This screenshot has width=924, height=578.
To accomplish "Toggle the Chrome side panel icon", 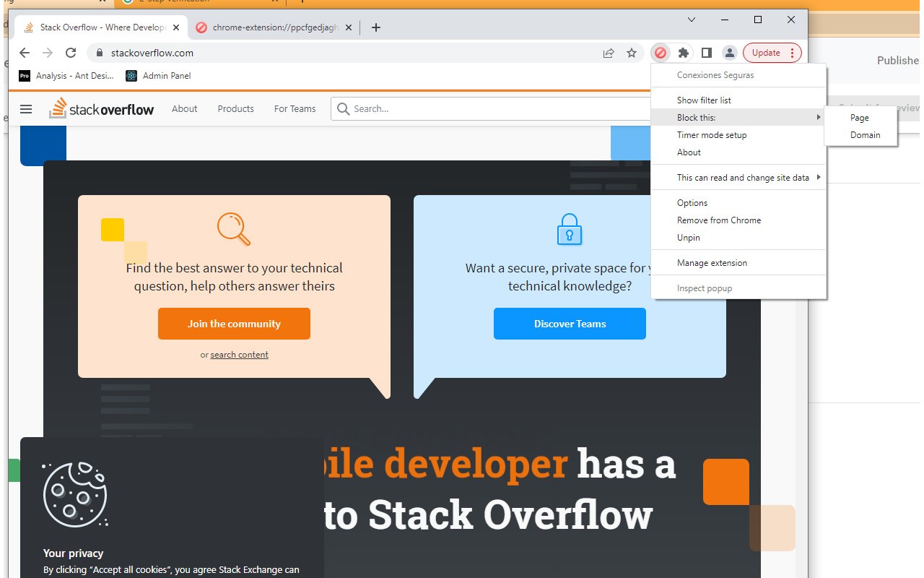I will tap(707, 53).
